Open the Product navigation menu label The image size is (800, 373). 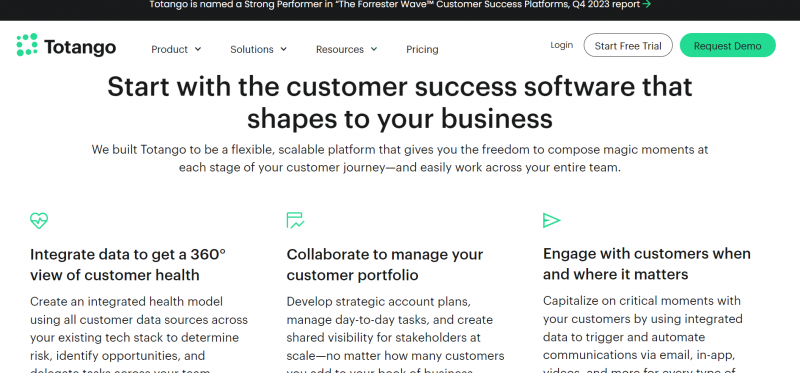pyautogui.click(x=169, y=49)
